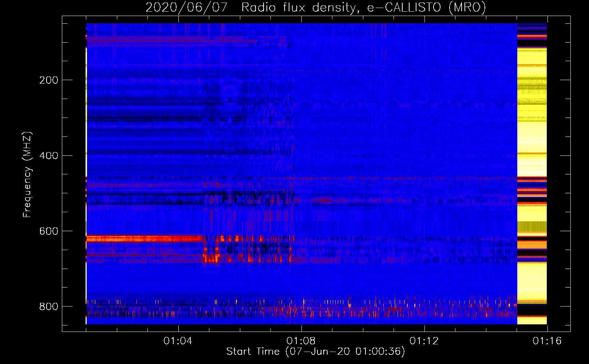Click the 01:08 time tick label

pyautogui.click(x=301, y=341)
